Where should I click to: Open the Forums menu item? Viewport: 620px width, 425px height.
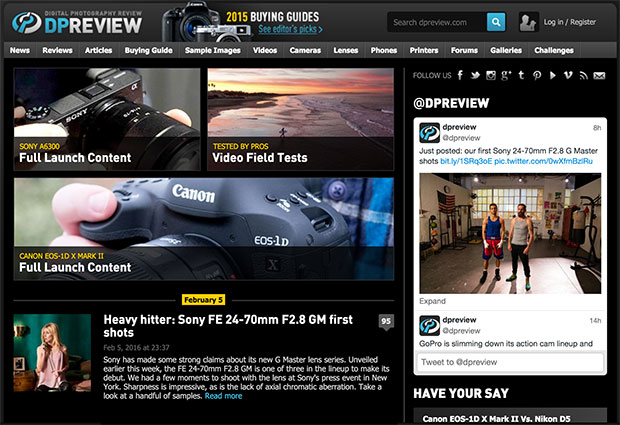[464, 50]
